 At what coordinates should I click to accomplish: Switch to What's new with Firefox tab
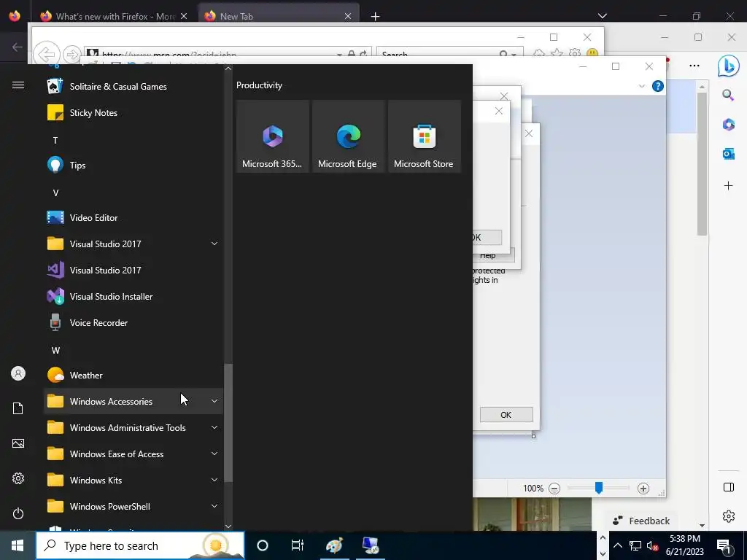[114, 16]
